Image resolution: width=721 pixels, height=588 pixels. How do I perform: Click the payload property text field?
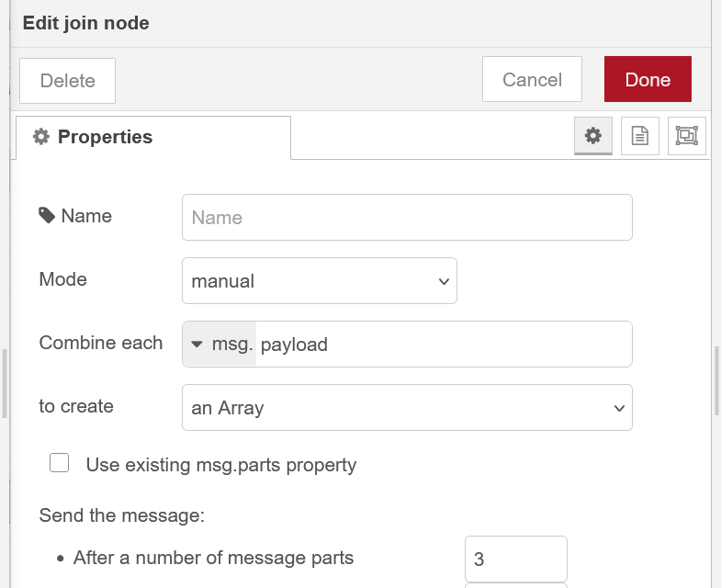pos(443,345)
